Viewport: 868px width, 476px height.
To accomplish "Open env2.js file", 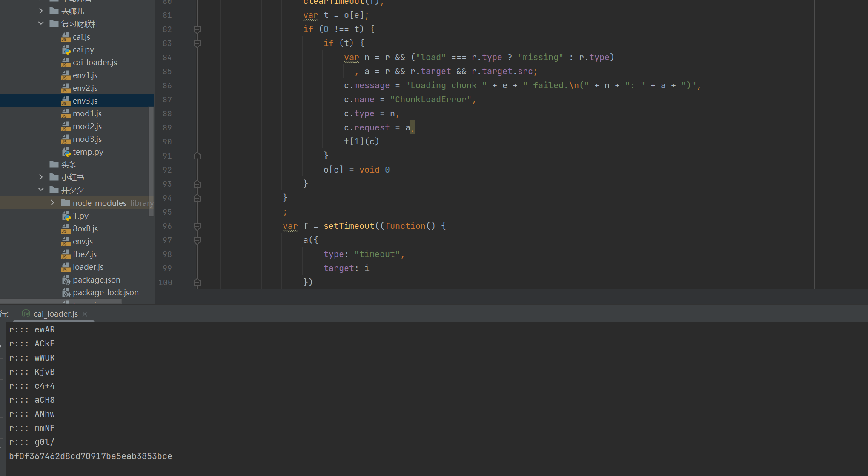I will pos(85,88).
